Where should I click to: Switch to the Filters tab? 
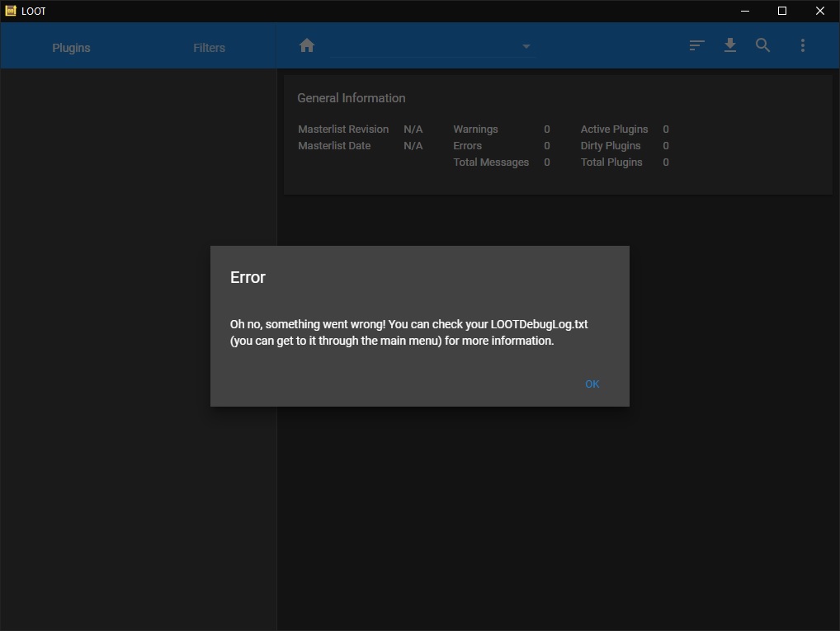208,47
